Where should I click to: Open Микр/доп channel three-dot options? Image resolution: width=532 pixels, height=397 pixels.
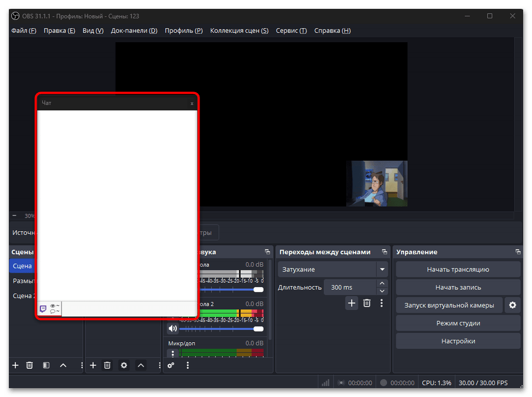(x=173, y=353)
